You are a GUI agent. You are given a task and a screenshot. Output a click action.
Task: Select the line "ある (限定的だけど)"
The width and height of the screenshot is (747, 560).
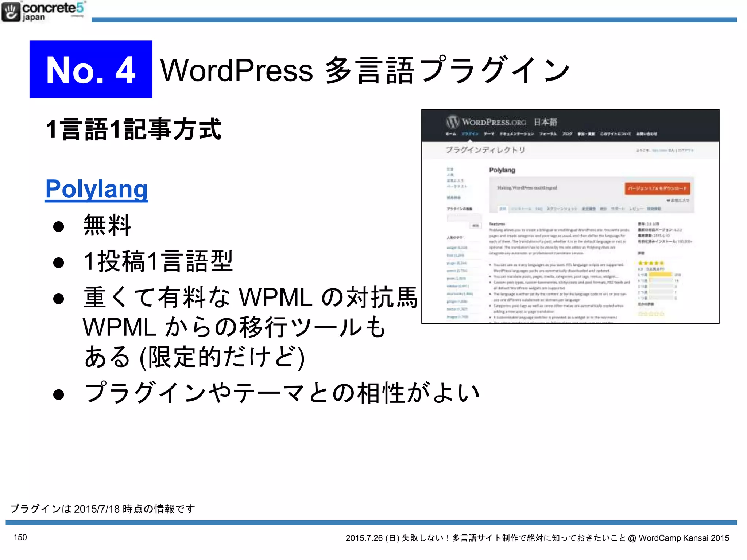coord(194,357)
